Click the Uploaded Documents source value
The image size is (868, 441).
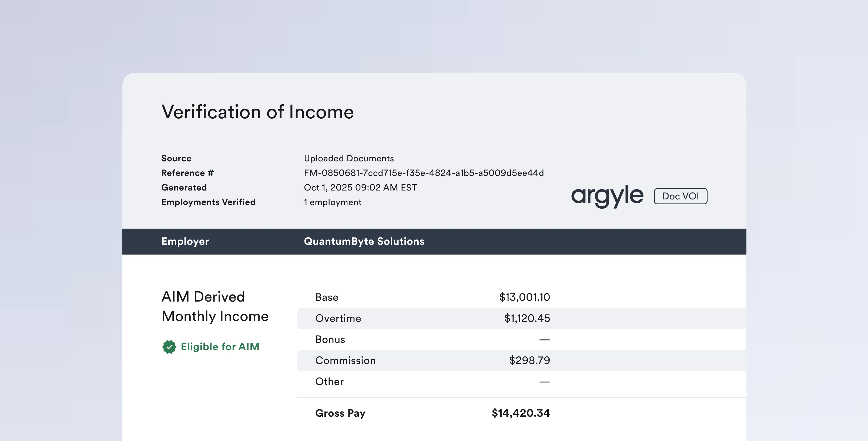click(x=349, y=158)
